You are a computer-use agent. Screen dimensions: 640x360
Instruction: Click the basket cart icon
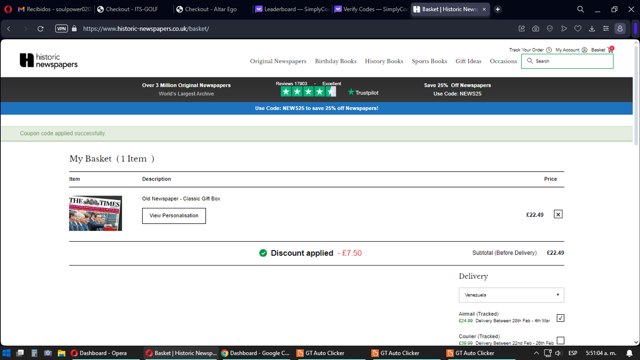click(x=610, y=50)
